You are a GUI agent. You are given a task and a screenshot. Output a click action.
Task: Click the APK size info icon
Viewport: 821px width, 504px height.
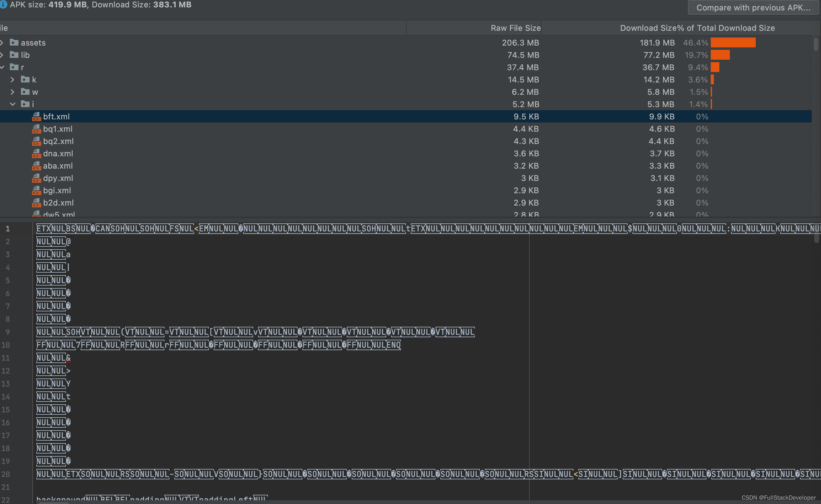3,5
